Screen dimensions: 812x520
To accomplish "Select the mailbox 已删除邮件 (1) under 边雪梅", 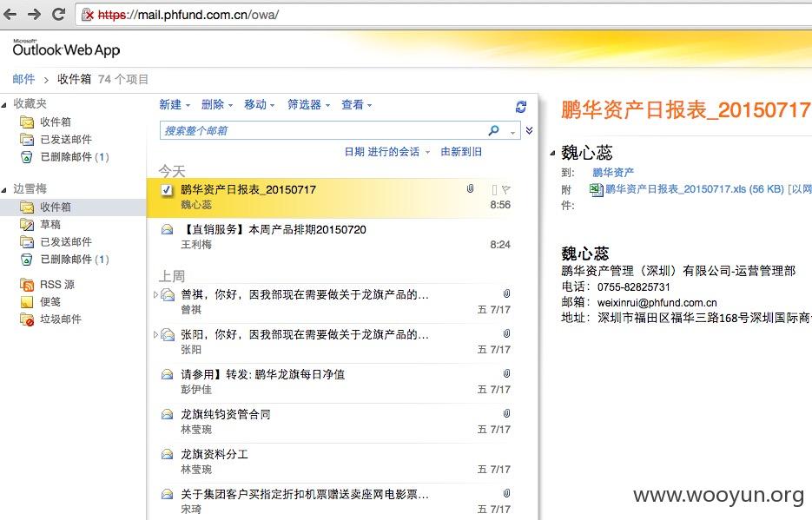I will [75, 260].
